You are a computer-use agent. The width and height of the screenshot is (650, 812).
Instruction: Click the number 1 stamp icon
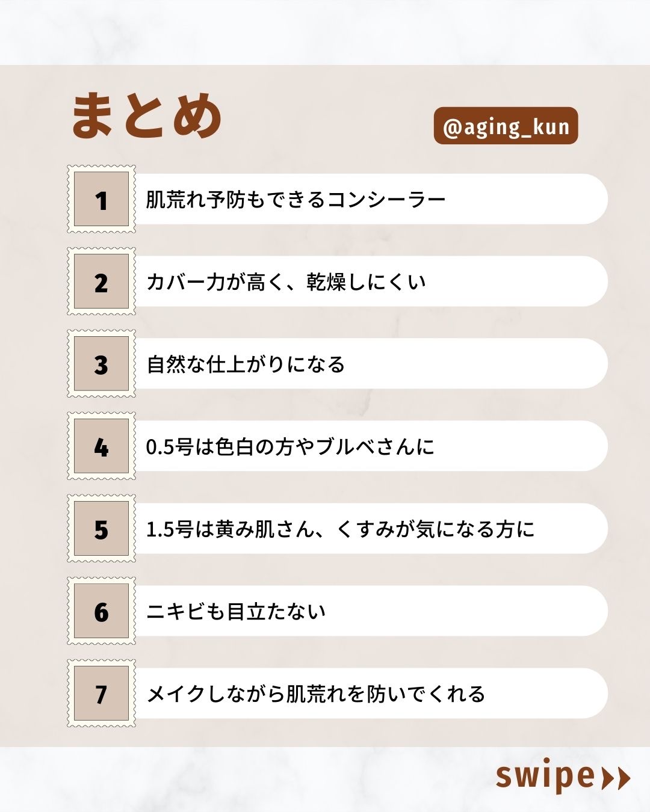101,199
